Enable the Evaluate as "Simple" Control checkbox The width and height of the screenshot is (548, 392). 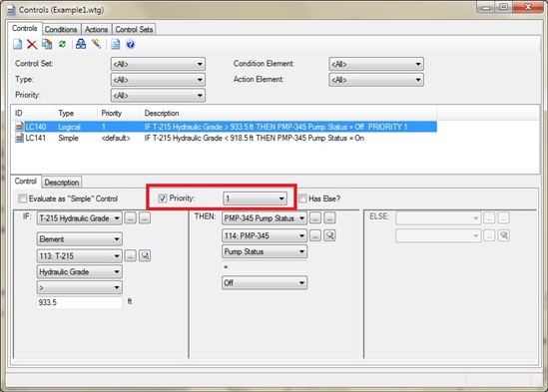click(x=22, y=198)
